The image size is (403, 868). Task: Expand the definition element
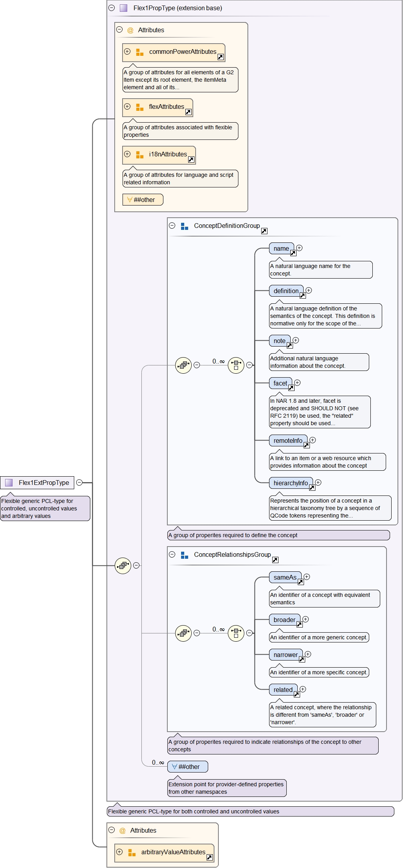[x=309, y=290]
